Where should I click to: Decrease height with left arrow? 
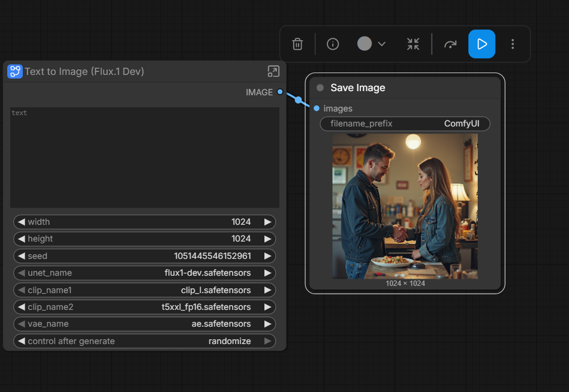coord(22,239)
